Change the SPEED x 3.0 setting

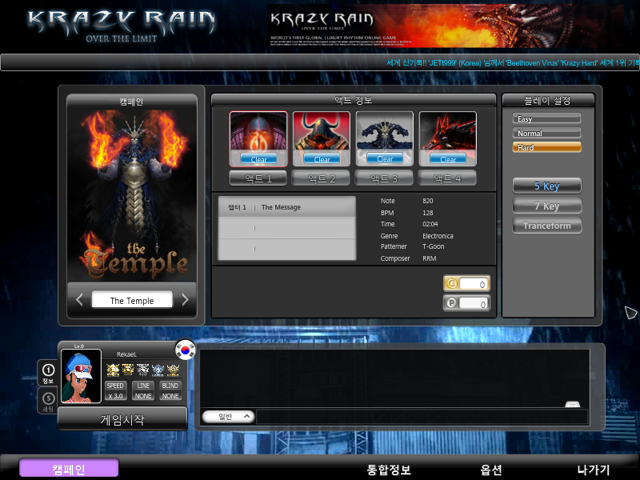(x=116, y=391)
